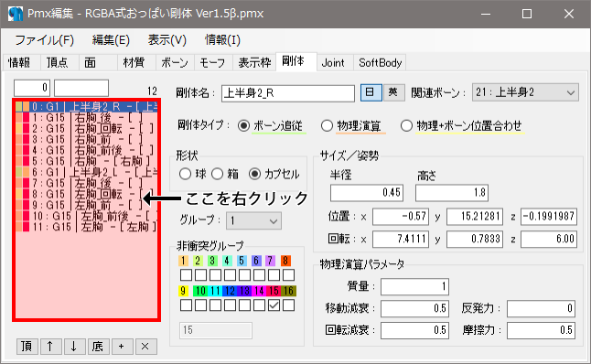
Task: Click the up arrow move button
Action: coord(50,347)
